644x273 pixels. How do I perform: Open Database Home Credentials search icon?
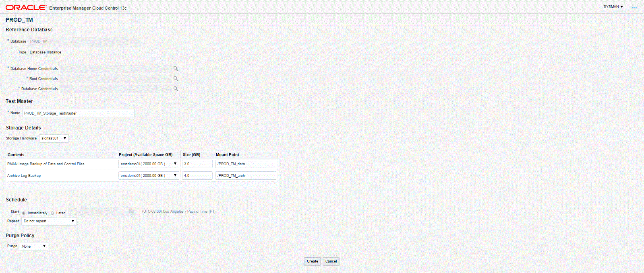point(176,69)
